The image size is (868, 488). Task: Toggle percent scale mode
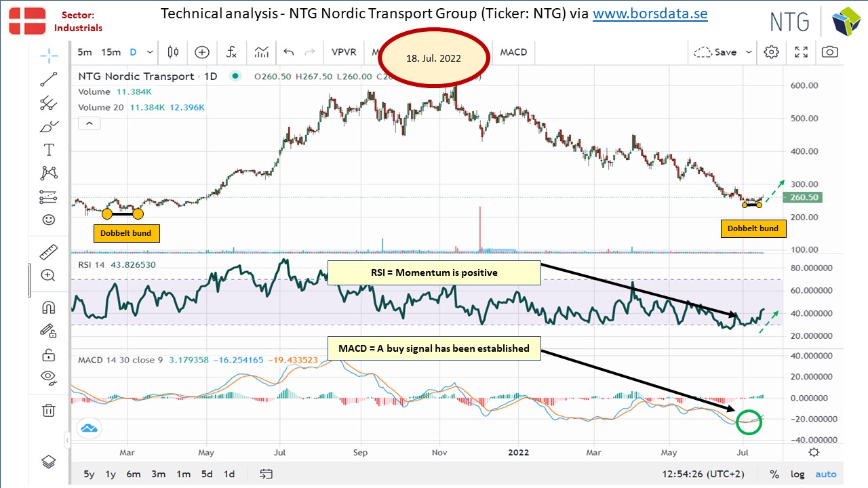(774, 474)
